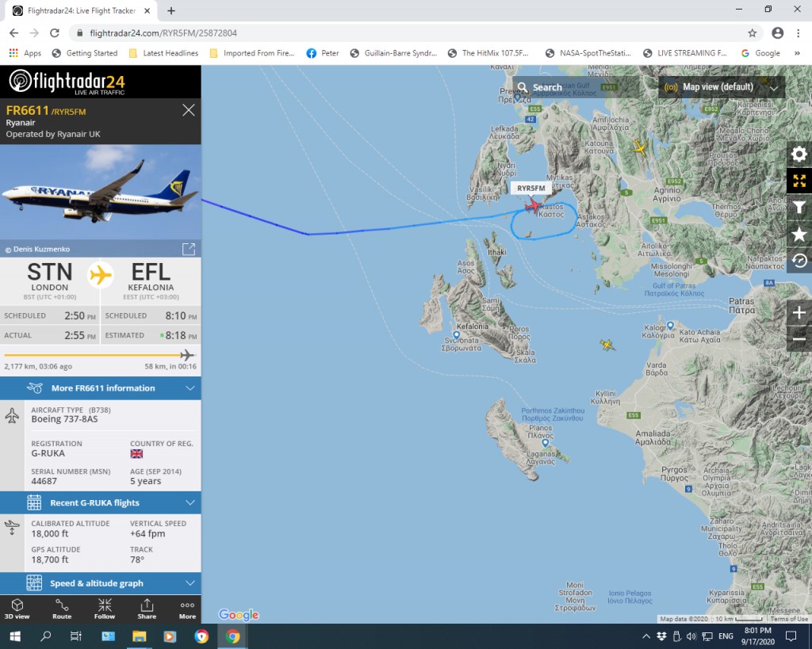The image size is (812, 649).
Task: Zoom in the map with plus button
Action: pyautogui.click(x=799, y=312)
